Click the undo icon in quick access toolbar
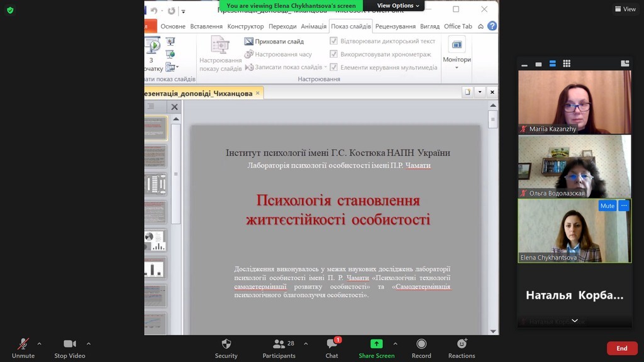644x362 pixels. 154,11
